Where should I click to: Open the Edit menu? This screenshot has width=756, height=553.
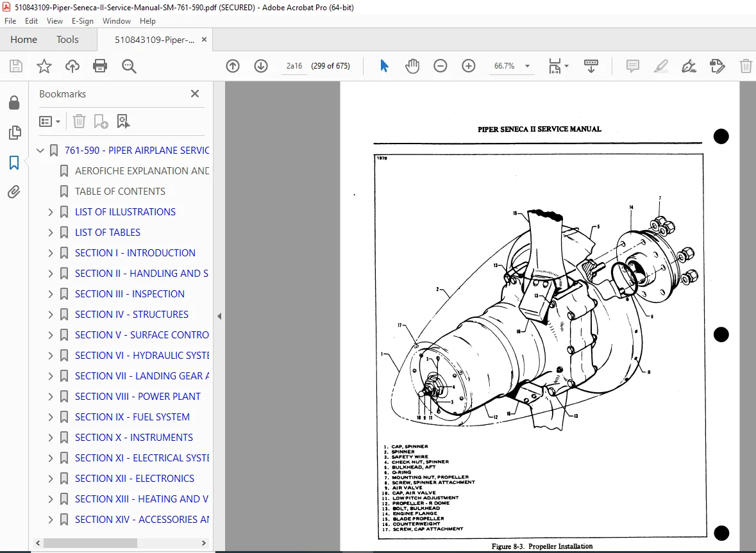(x=31, y=21)
